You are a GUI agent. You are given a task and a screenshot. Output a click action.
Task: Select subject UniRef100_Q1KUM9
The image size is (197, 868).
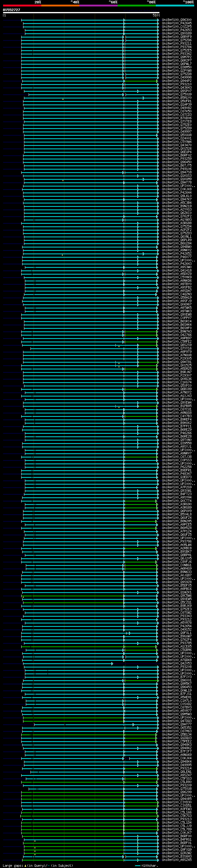pyautogui.click(x=176, y=179)
